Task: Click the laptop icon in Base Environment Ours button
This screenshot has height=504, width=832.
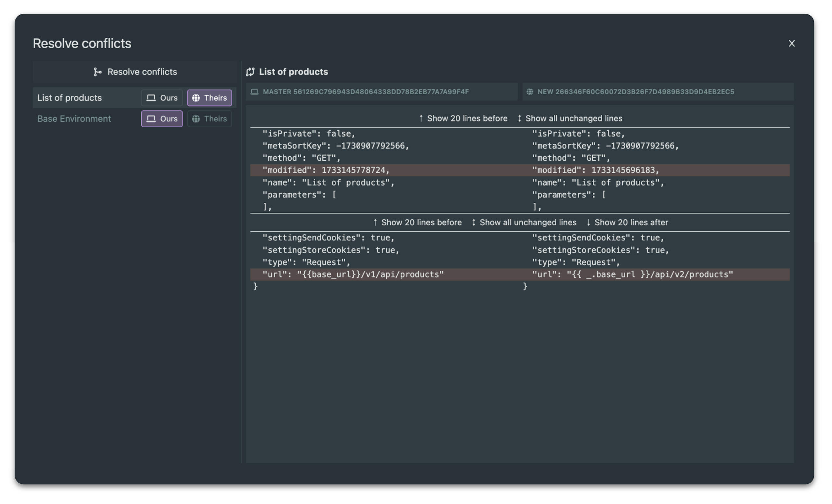Action: (x=151, y=119)
